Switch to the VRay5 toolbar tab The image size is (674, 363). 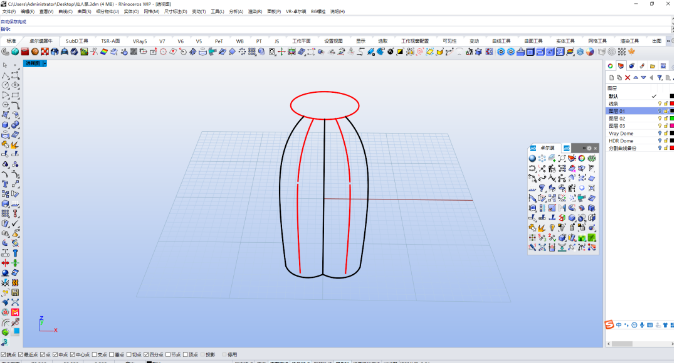coord(140,41)
